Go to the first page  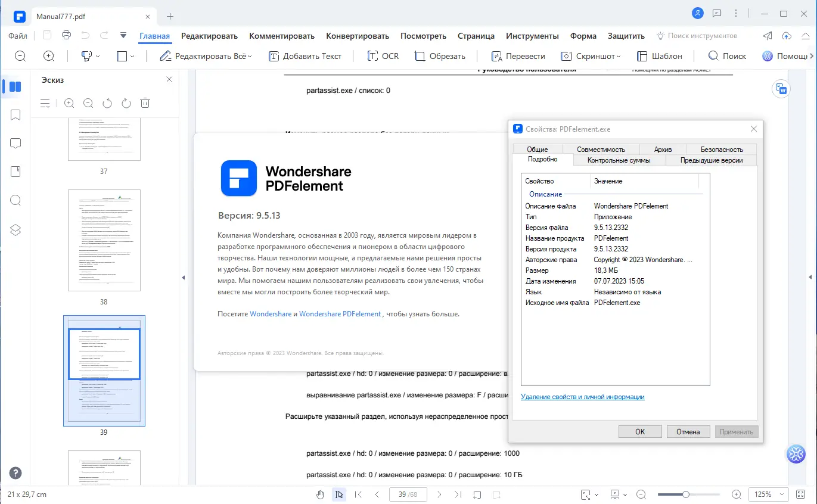click(x=358, y=494)
